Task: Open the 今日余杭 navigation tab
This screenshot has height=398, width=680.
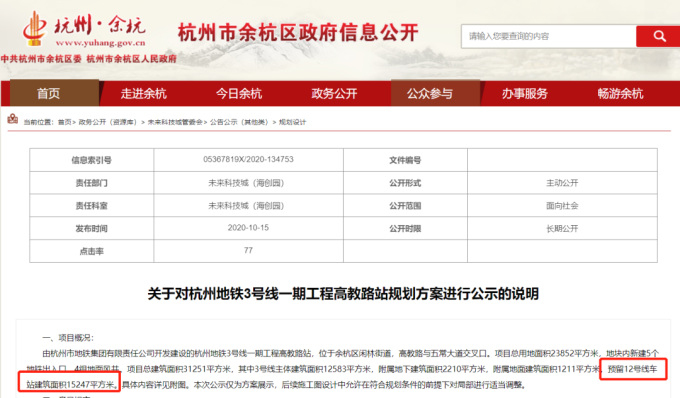Action: pos(239,93)
